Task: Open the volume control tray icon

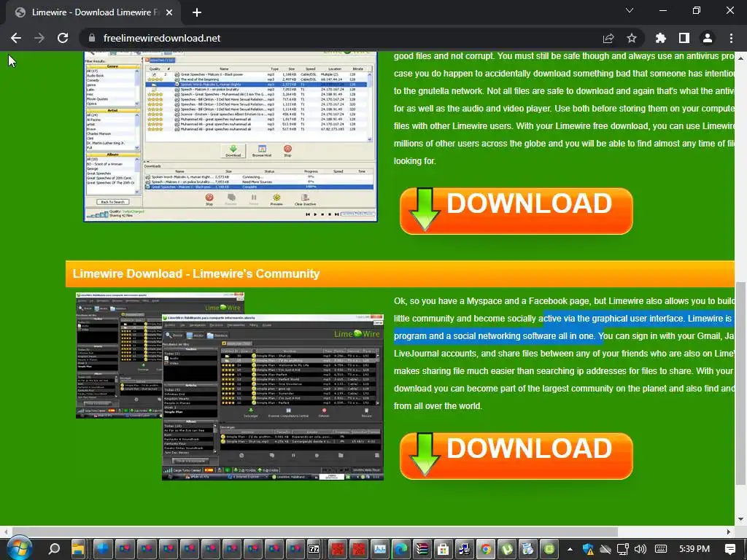Action: pyautogui.click(x=640, y=549)
